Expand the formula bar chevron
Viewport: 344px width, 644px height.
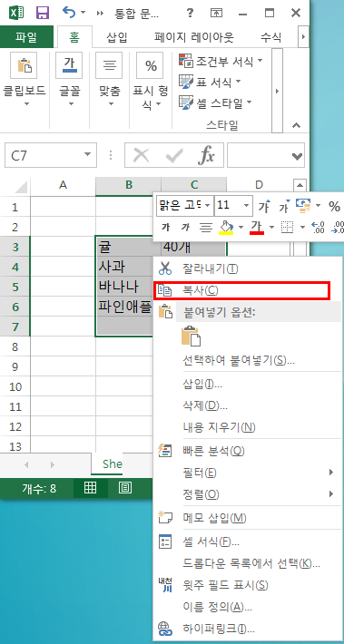click(x=296, y=156)
